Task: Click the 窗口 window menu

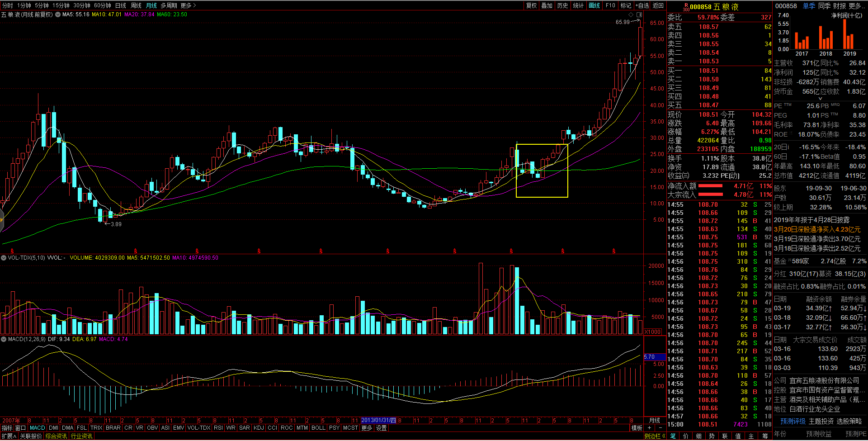Action: point(20,428)
